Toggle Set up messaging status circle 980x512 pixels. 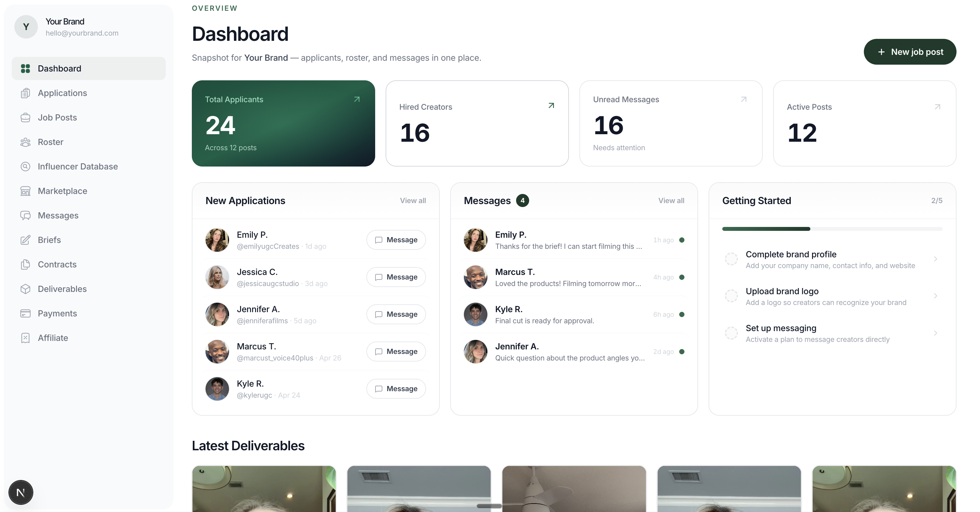pyautogui.click(x=731, y=333)
